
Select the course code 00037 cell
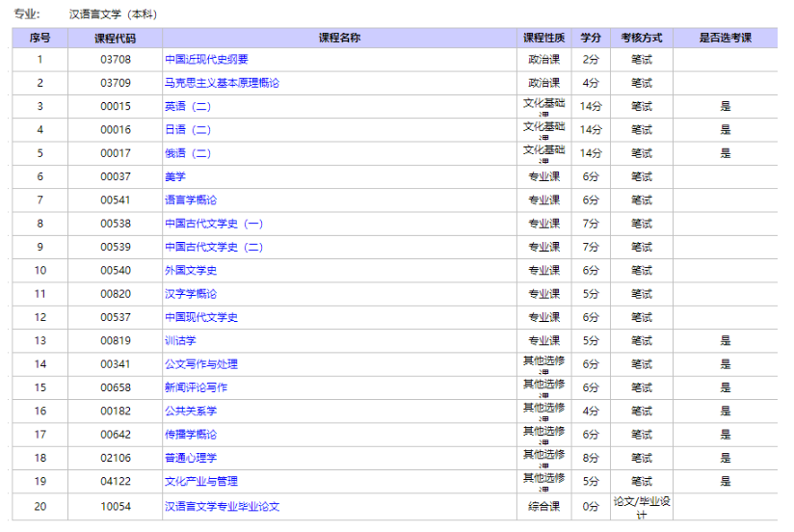[116, 176]
